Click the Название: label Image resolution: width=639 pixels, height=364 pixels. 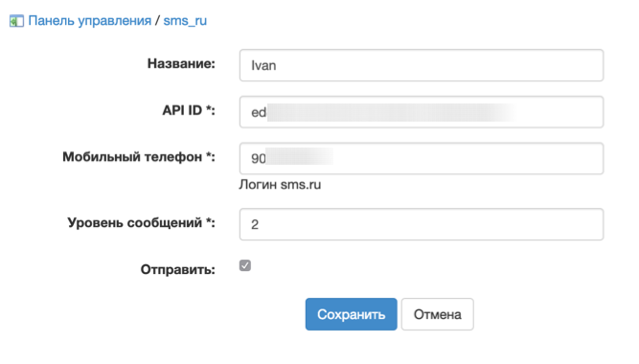[x=181, y=63]
